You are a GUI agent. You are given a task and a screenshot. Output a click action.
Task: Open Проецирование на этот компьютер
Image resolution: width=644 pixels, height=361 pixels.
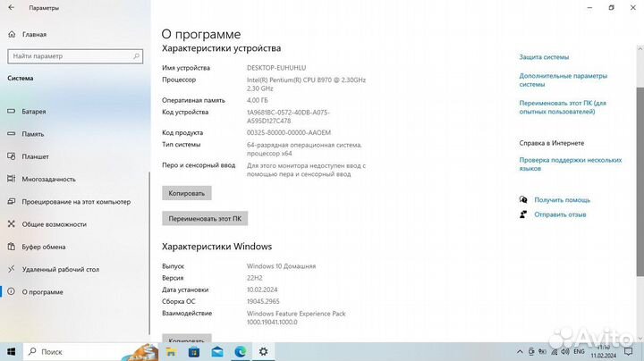pyautogui.click(x=76, y=201)
